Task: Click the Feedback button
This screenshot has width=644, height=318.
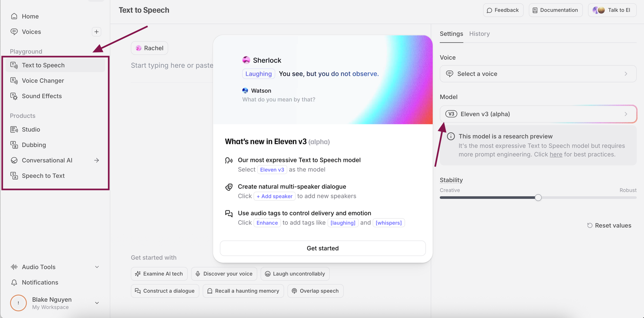Action: [x=503, y=10]
